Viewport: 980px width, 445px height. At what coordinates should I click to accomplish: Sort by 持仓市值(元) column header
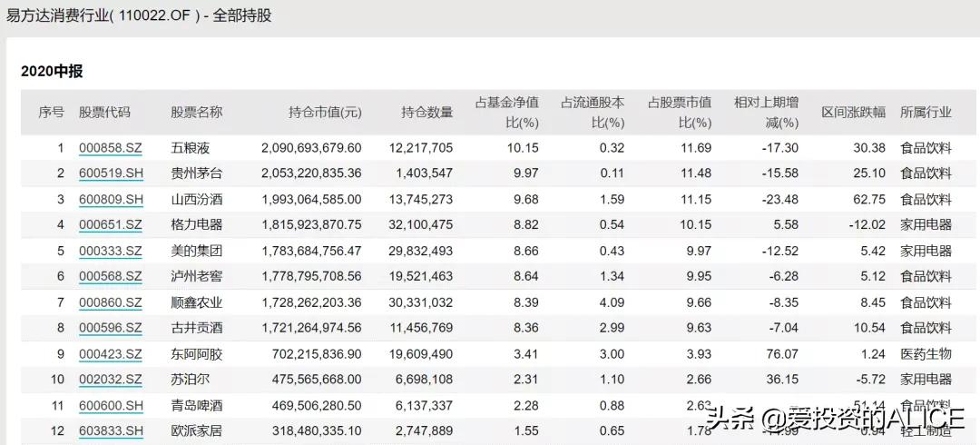point(325,113)
